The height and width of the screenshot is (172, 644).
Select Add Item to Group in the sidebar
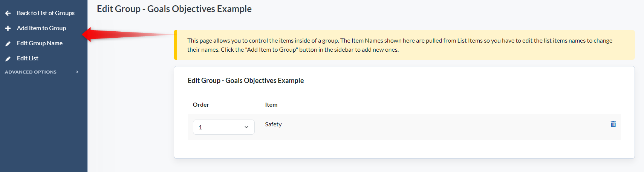click(41, 28)
